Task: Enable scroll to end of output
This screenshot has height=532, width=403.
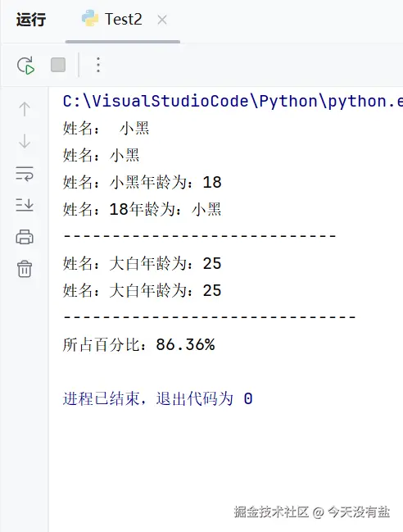Action: 25,205
